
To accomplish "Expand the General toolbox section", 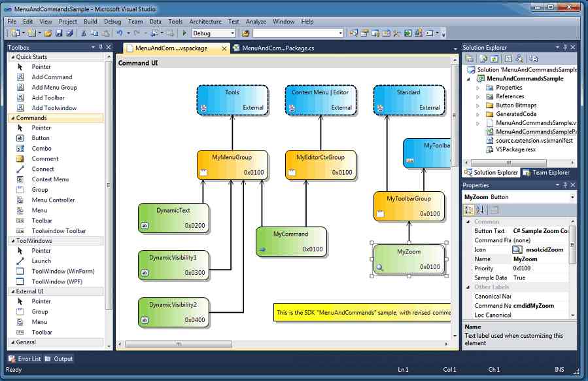I will tap(12, 342).
